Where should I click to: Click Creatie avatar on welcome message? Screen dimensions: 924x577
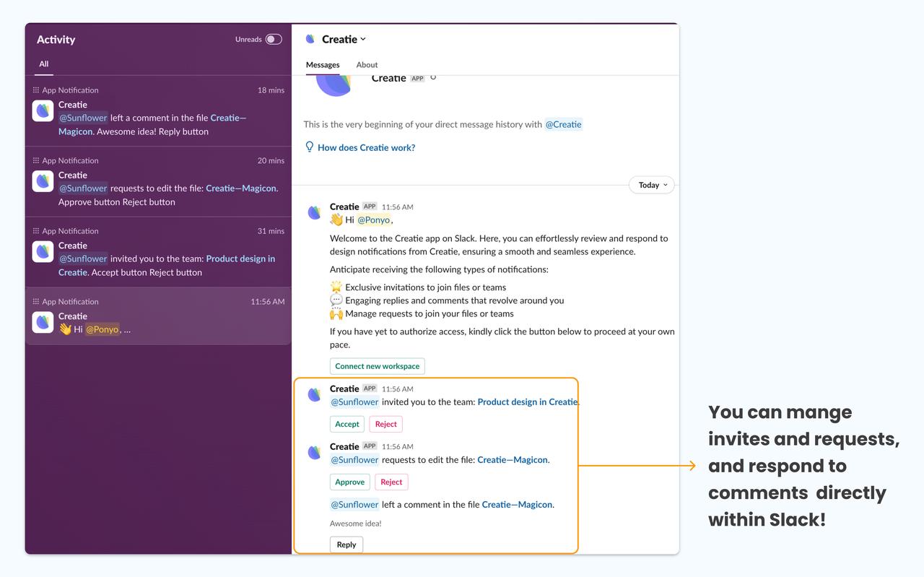(x=314, y=212)
